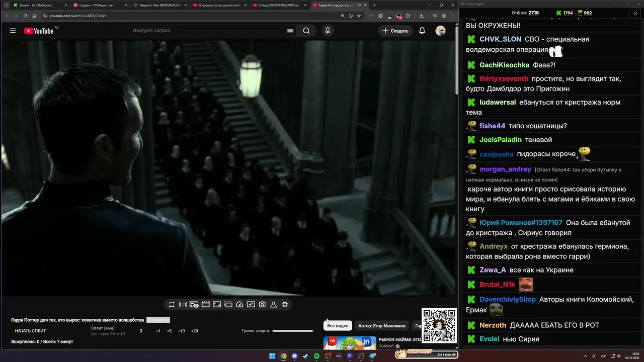Switch to the Откуда МИЛОСЛАВСКИЙ tab

pos(279,5)
